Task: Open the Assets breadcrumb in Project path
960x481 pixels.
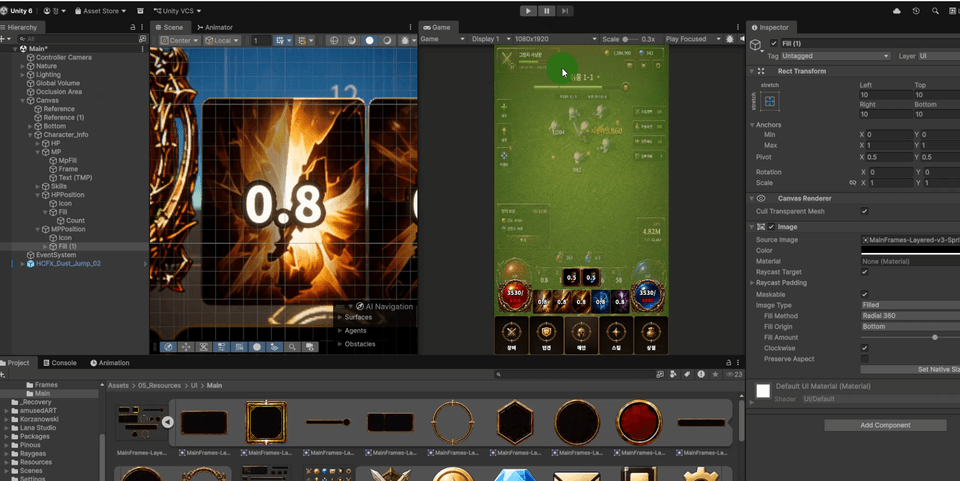Action: (118, 386)
